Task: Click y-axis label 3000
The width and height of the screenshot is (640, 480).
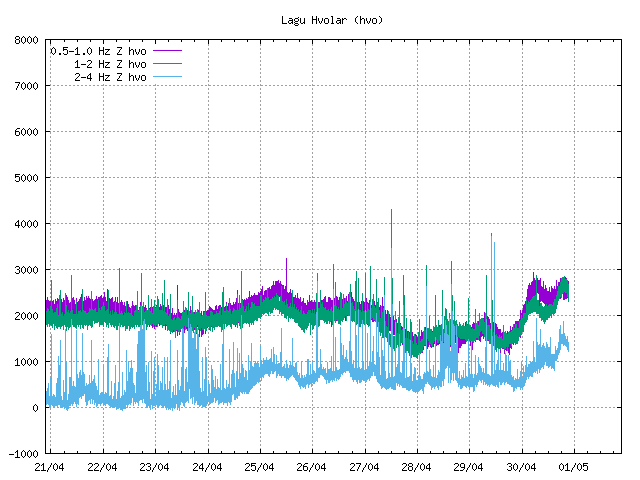Action: 26,270
